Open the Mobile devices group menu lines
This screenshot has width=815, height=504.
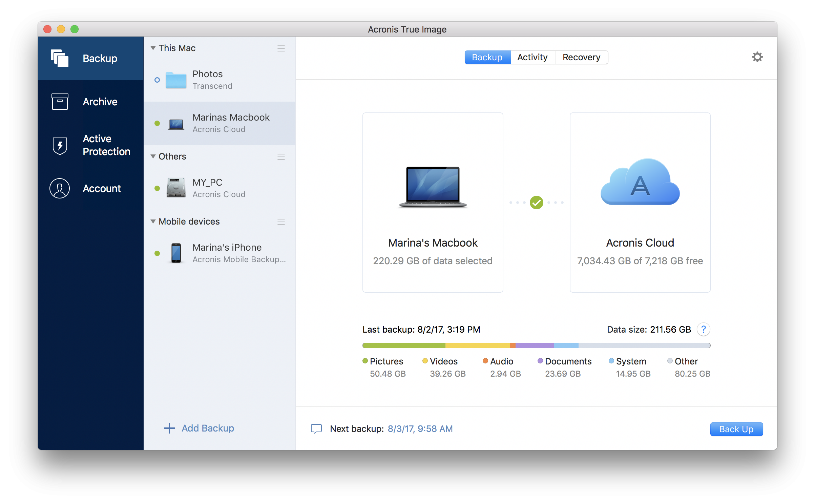tap(281, 222)
